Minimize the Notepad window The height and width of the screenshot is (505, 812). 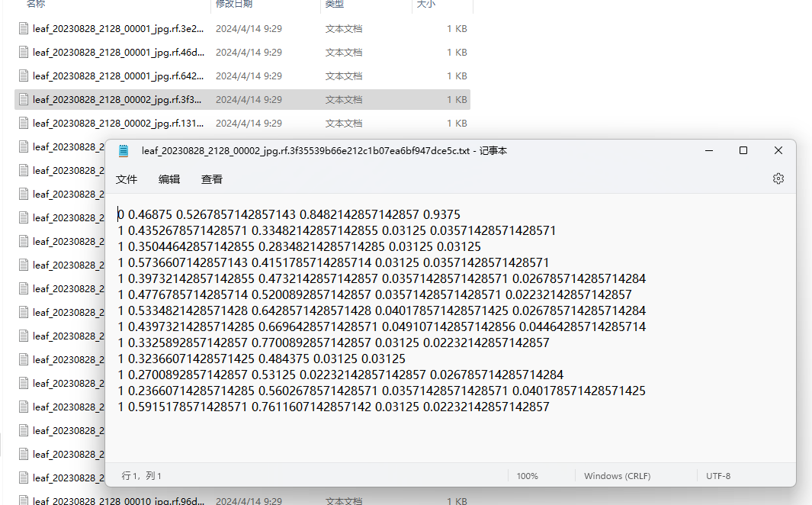pos(708,151)
